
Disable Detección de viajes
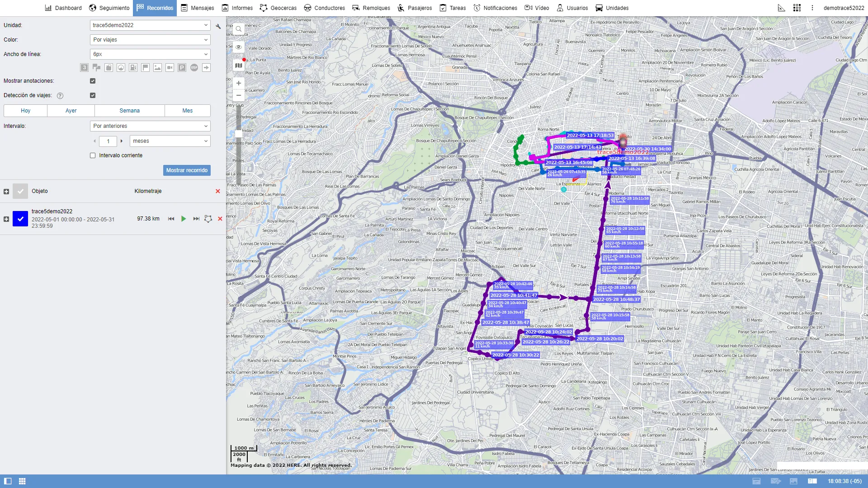(x=93, y=95)
